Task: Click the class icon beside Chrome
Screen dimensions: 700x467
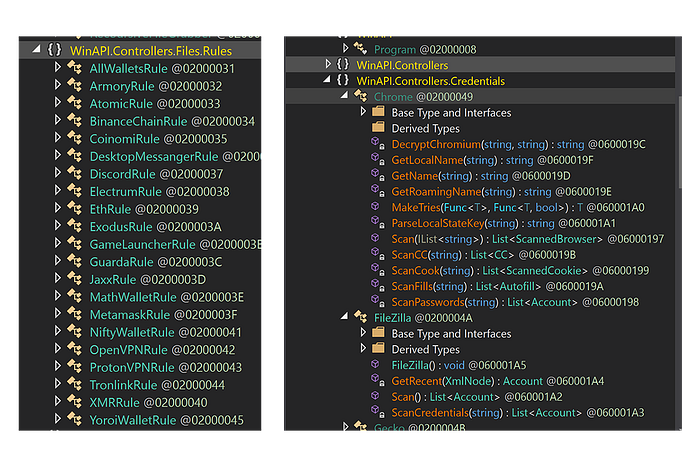Action: click(361, 96)
